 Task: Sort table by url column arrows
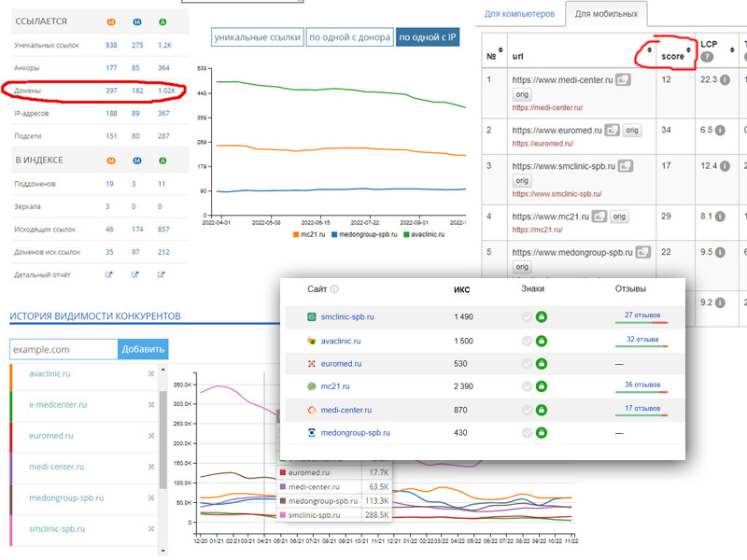[649, 50]
